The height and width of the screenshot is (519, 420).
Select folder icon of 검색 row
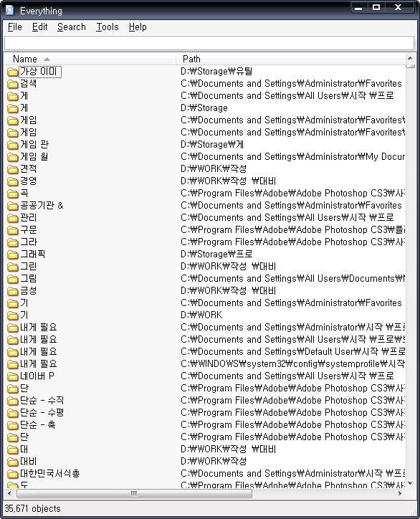tap(13, 84)
